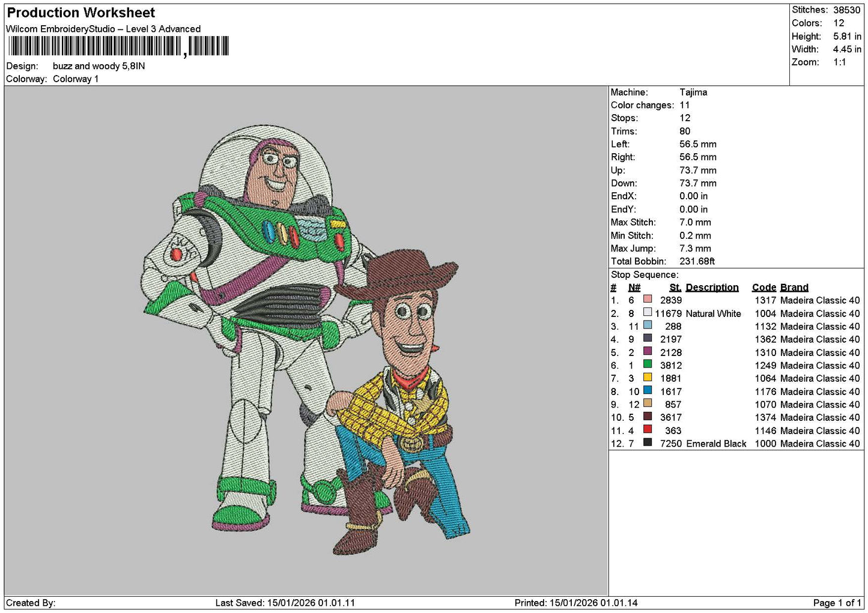The height and width of the screenshot is (613, 868).
Task: Click the 'Description' column header
Action: [x=712, y=288]
